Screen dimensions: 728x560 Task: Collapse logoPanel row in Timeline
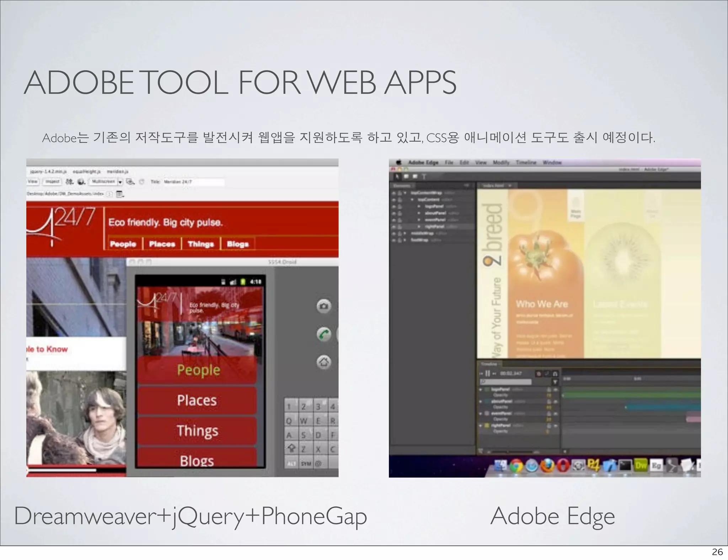click(x=481, y=389)
